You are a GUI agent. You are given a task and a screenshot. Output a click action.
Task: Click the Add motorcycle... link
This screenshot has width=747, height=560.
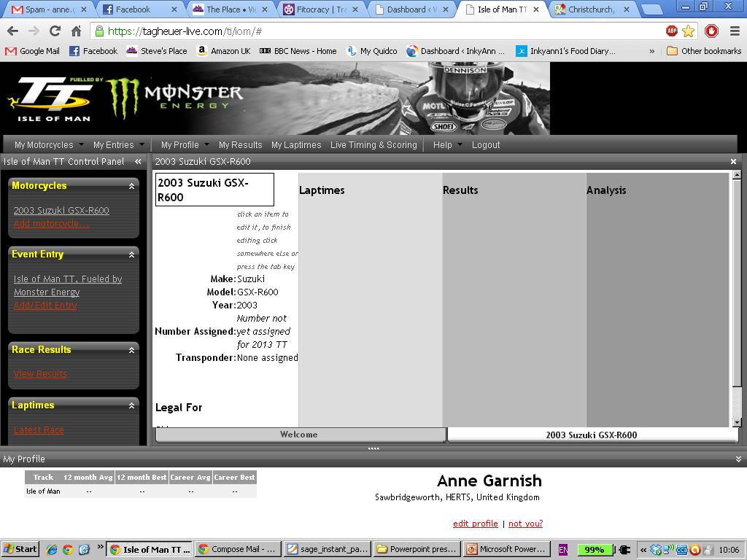[52, 224]
